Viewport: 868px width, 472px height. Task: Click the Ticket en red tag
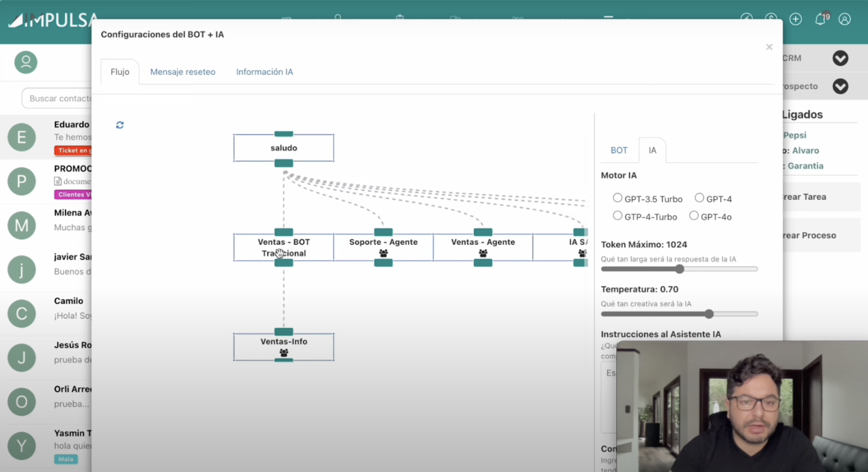pos(73,151)
